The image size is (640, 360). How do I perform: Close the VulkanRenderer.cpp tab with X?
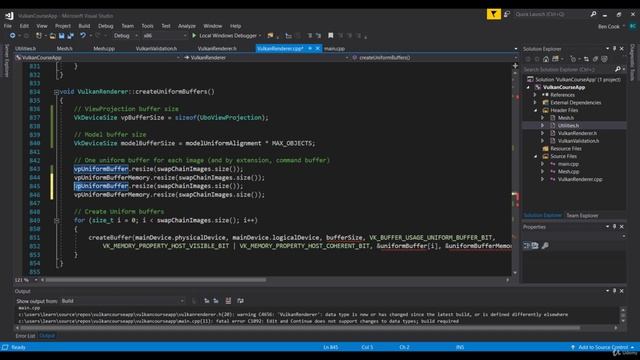point(318,48)
